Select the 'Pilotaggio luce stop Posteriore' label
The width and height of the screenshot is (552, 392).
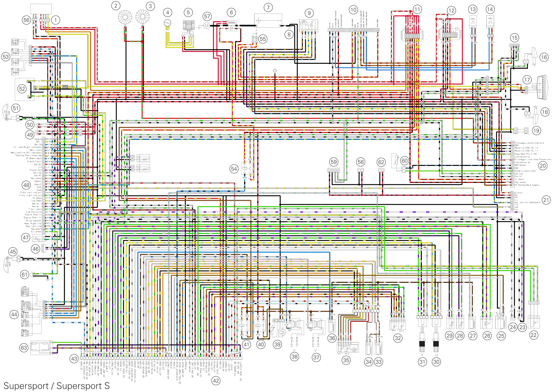(533, 159)
